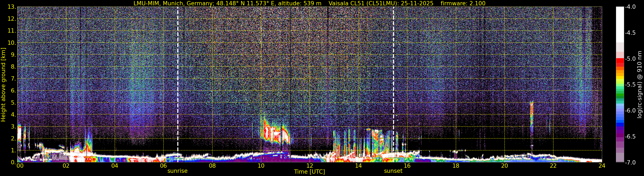Click the "24" tick at time axis end

click(x=602, y=166)
